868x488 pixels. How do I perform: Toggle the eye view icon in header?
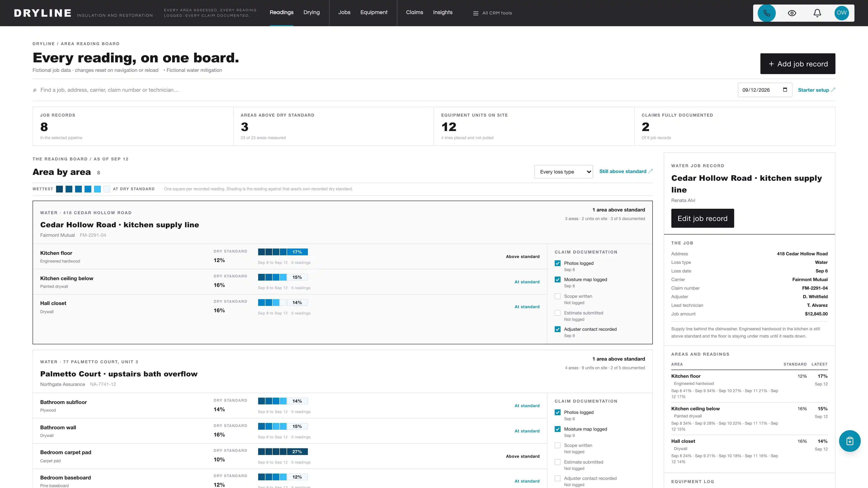pos(792,13)
